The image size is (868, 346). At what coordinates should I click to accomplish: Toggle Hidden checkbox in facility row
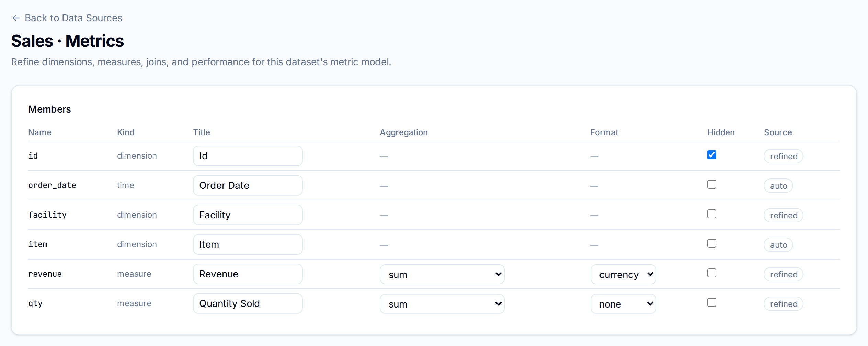click(x=712, y=214)
